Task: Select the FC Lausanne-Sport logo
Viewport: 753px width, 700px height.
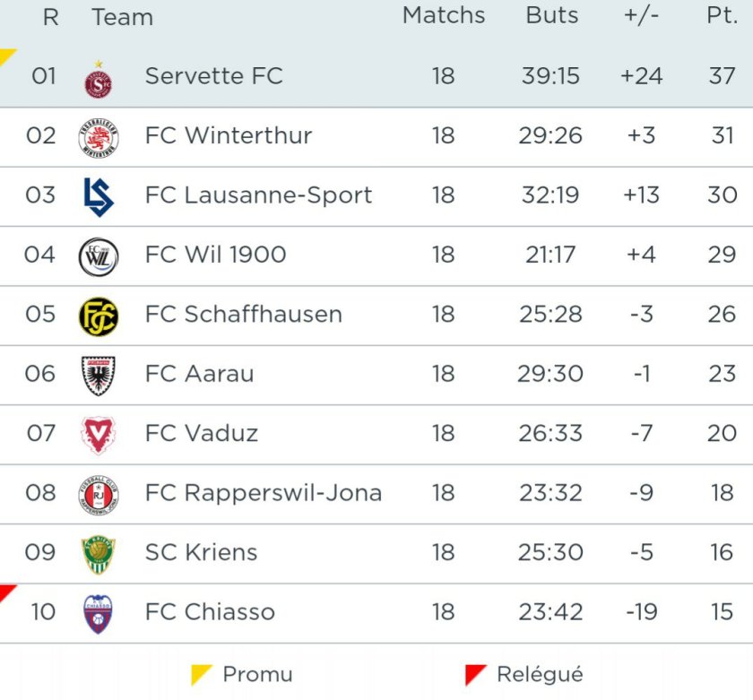Action: point(98,196)
